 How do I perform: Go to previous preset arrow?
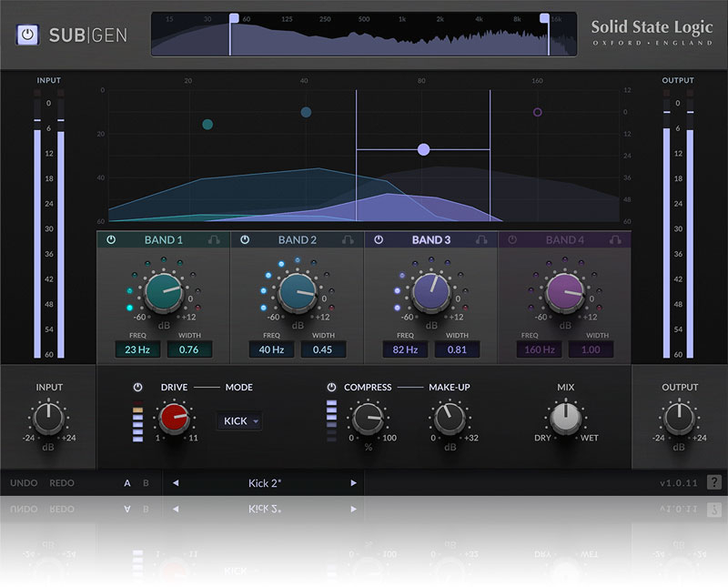pyautogui.click(x=176, y=483)
